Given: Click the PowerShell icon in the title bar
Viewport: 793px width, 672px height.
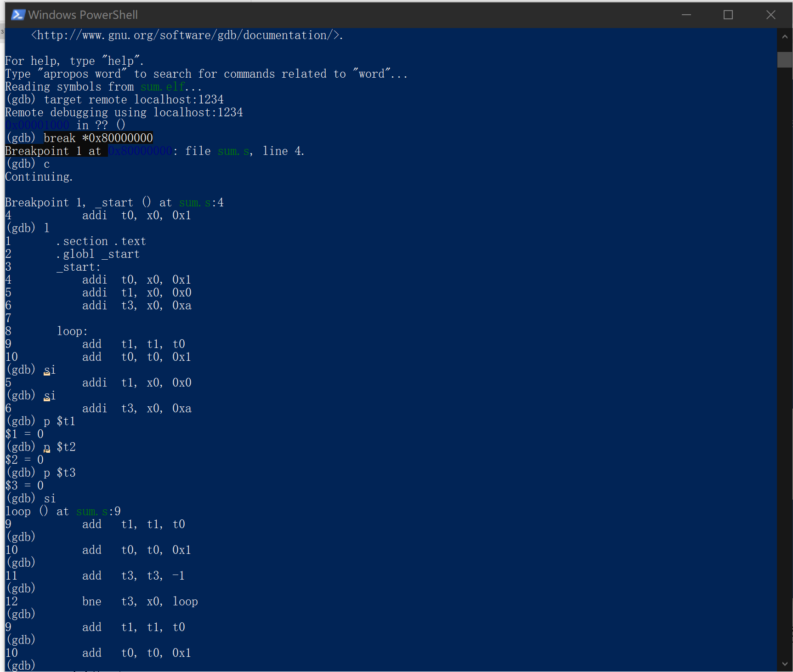Looking at the screenshot, I should pos(17,15).
